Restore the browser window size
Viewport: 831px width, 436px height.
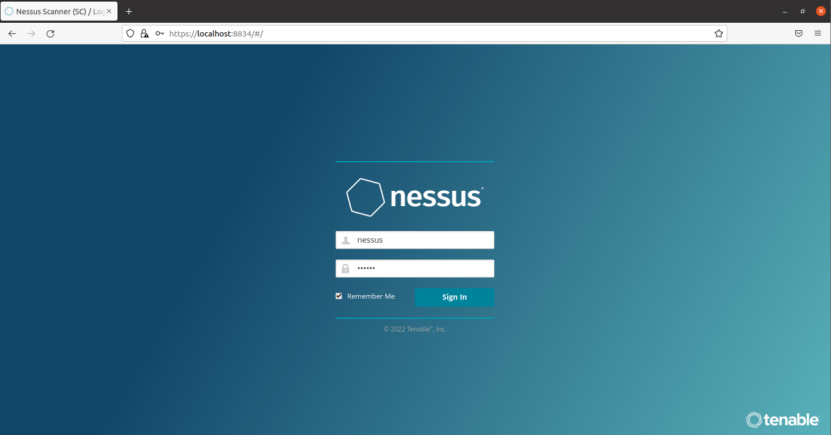(x=802, y=11)
